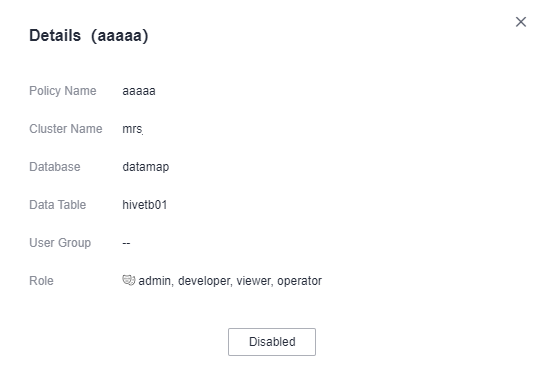Close the Details dialog with the X

pyautogui.click(x=521, y=22)
